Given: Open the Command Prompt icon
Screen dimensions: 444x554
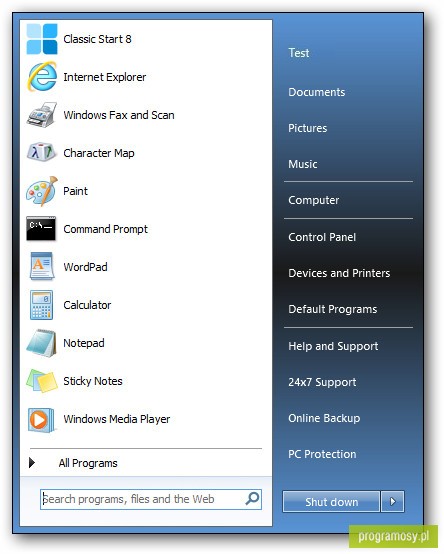Looking at the screenshot, I should pos(41,229).
